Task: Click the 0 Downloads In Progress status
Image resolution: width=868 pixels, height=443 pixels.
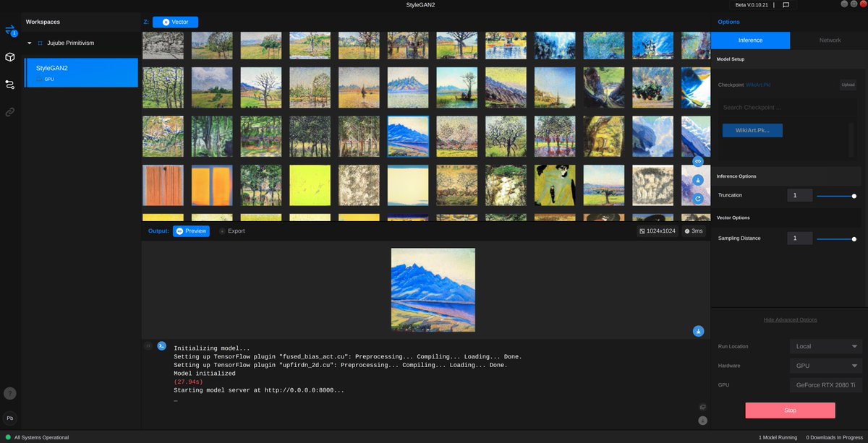Action: point(834,437)
